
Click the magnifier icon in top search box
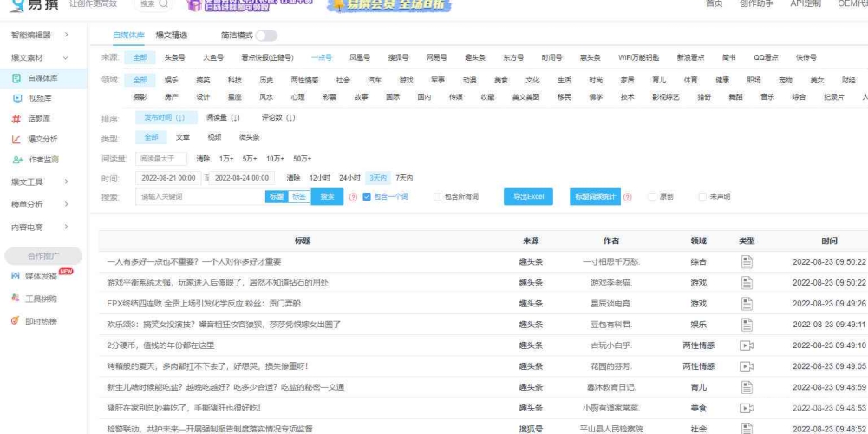[164, 4]
